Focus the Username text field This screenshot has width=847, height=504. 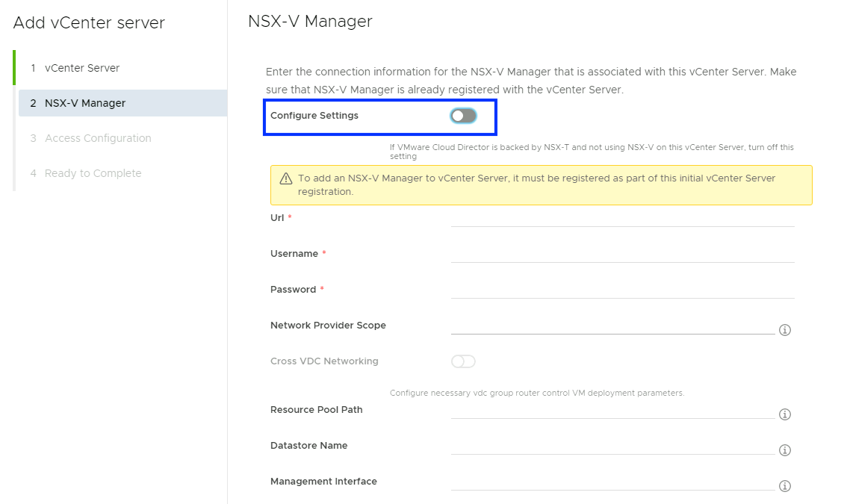pos(622,254)
